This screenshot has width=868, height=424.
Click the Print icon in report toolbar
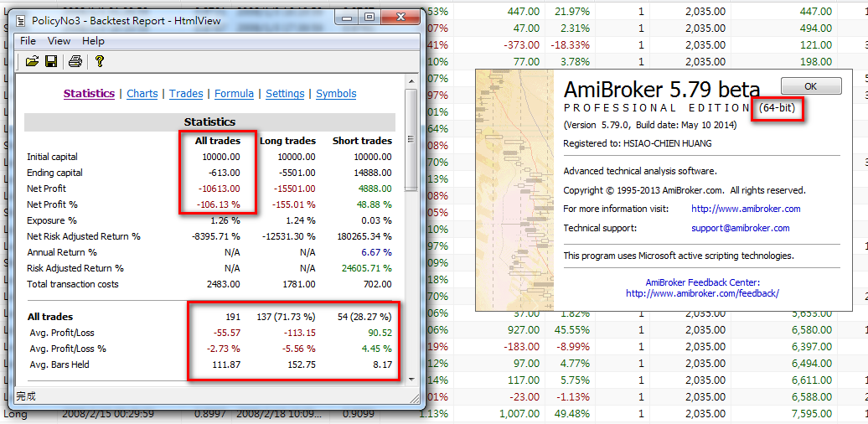[75, 61]
